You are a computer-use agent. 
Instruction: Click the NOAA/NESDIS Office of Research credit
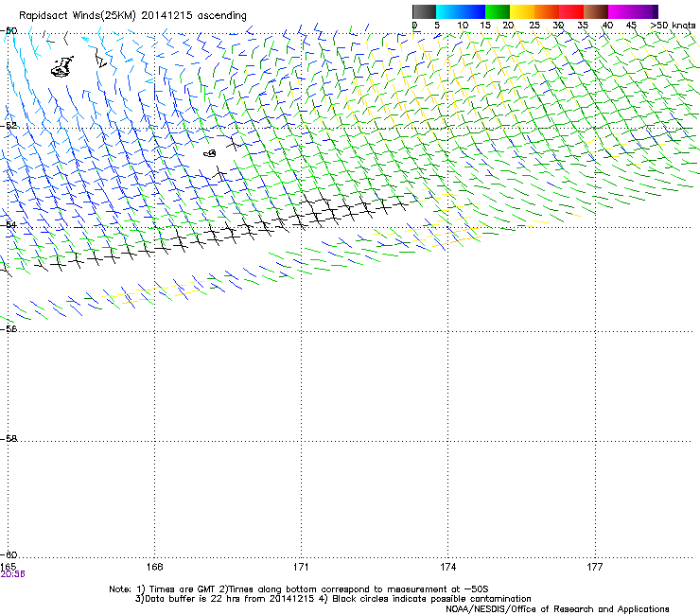[x=557, y=609]
